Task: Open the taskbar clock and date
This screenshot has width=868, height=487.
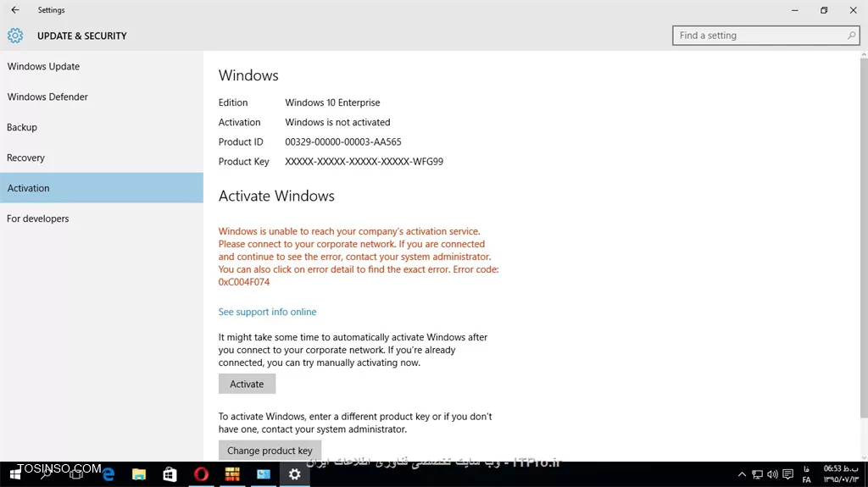Action: 840,474
